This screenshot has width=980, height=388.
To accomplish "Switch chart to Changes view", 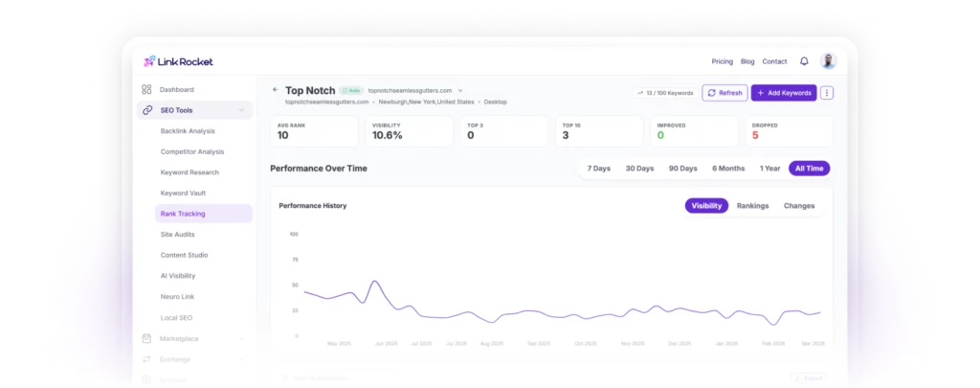I will pyautogui.click(x=799, y=205).
